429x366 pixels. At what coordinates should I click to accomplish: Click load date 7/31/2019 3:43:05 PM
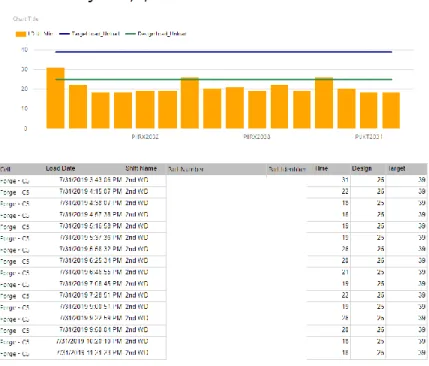[x=91, y=180]
